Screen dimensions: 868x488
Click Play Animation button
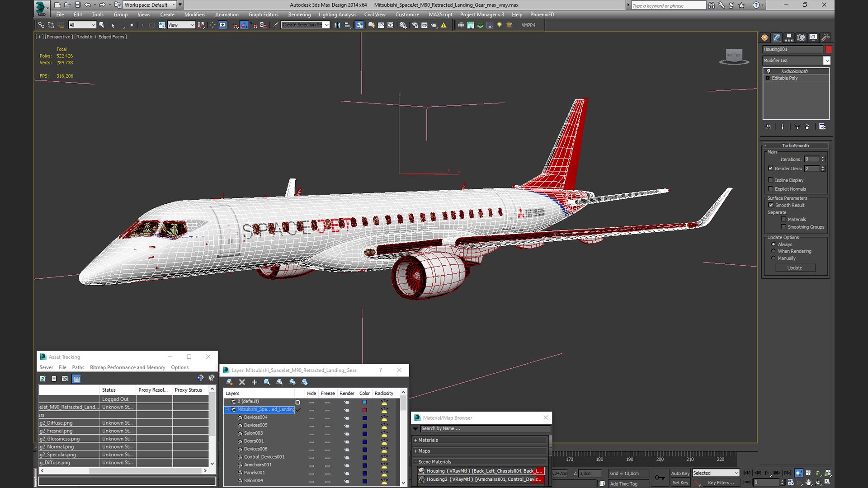[767, 473]
